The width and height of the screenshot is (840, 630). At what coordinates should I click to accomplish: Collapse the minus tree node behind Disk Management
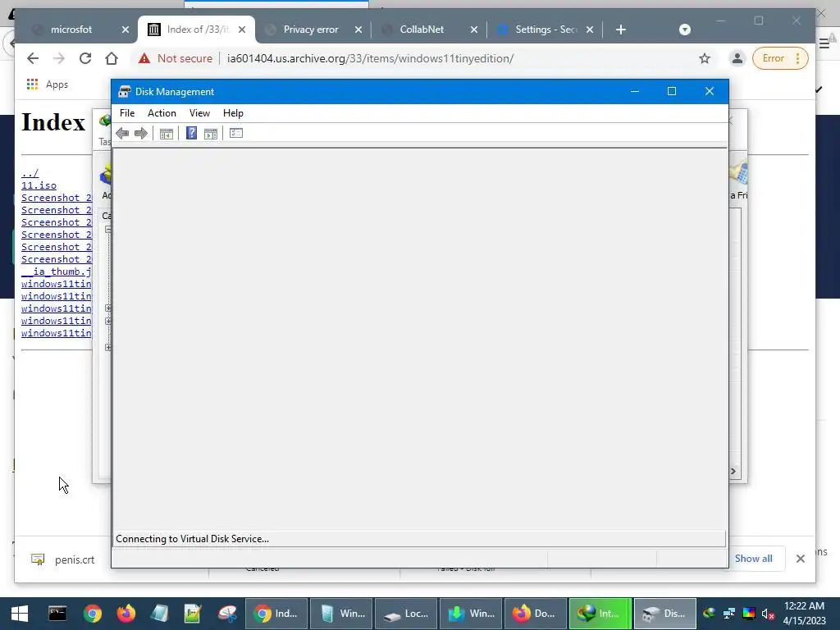point(107,230)
